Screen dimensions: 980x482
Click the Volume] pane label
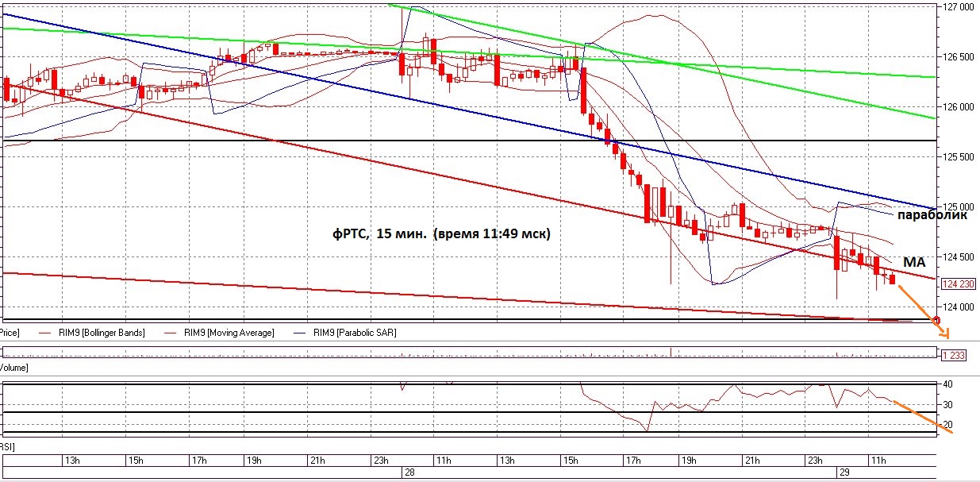click(x=14, y=368)
